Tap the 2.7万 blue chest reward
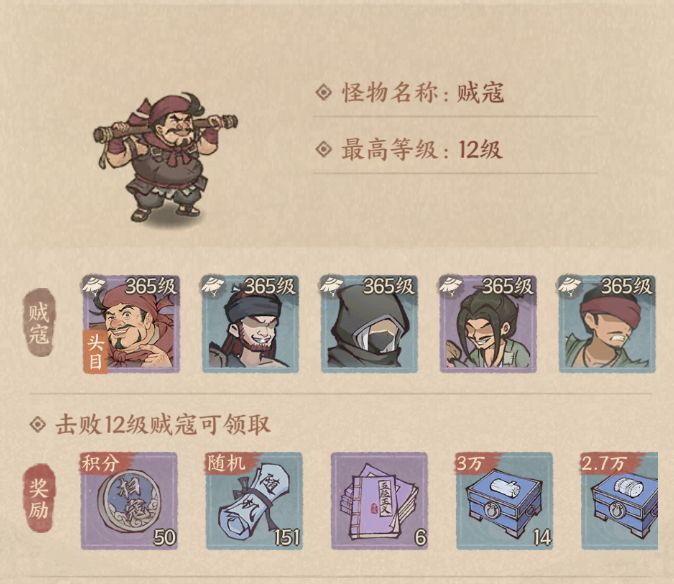Screen dimensions: 674x584 [619, 501]
